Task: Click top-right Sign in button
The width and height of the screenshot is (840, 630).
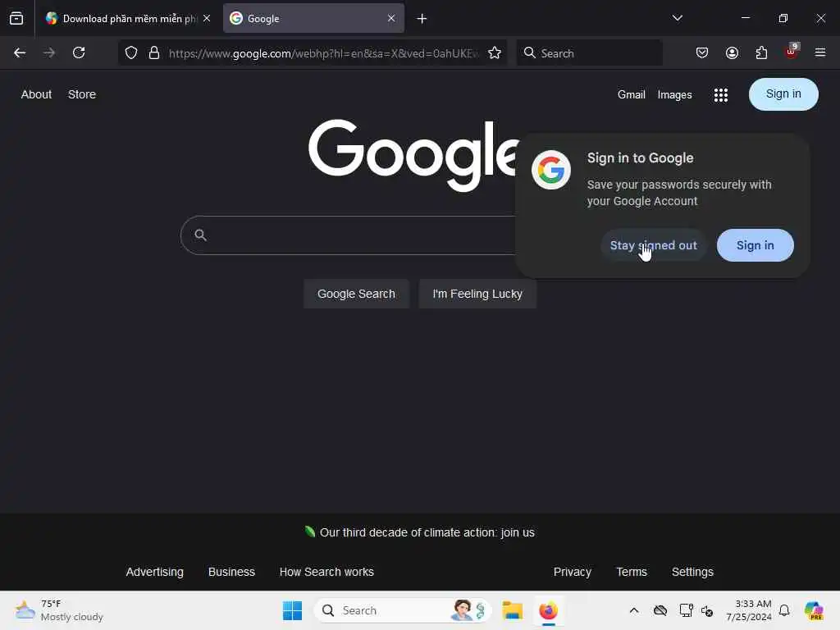Action: (x=783, y=94)
